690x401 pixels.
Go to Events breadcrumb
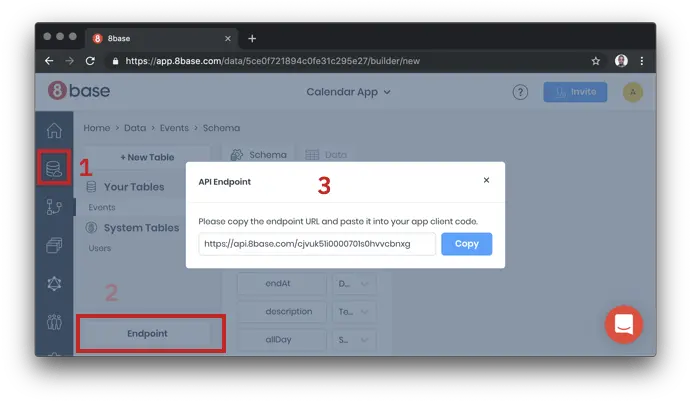tap(174, 128)
